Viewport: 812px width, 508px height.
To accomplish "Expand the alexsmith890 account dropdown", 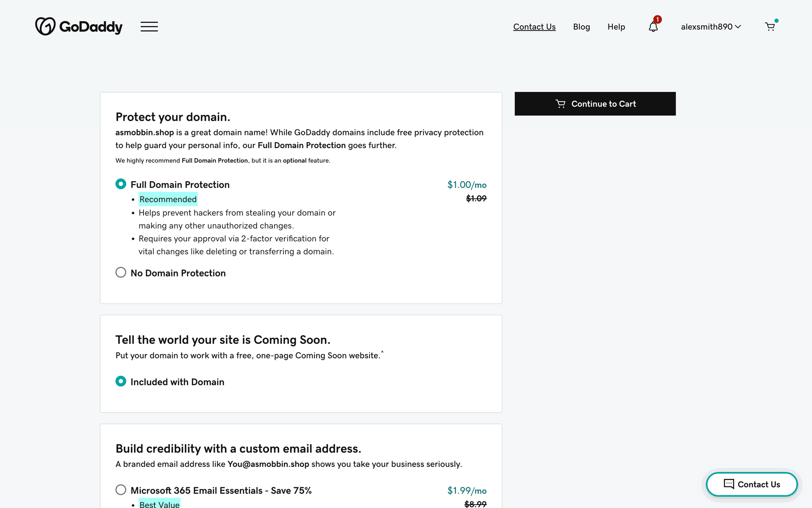I will pyautogui.click(x=711, y=27).
